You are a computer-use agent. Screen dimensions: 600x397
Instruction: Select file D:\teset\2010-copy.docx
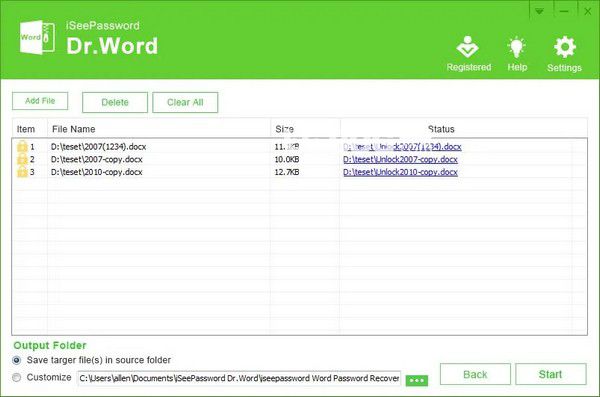tap(96, 172)
